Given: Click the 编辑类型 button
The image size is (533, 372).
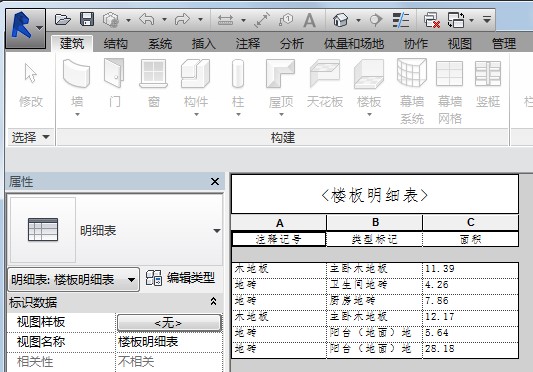Looking at the screenshot, I should tap(180, 278).
